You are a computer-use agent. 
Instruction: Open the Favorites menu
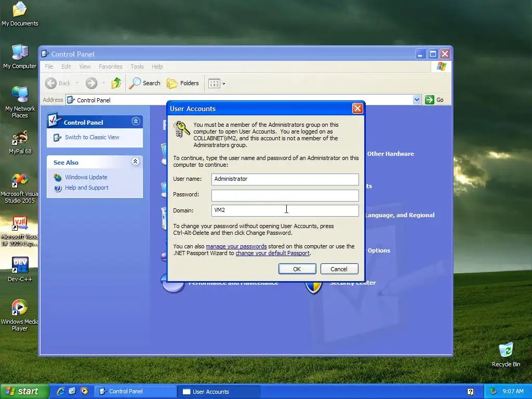[110, 66]
